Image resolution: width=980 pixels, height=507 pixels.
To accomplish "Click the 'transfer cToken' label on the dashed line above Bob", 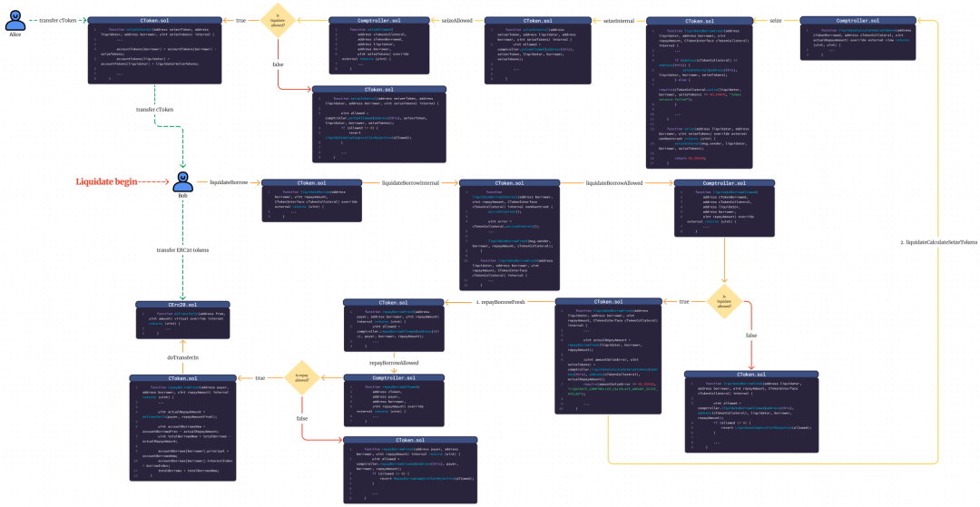I will (x=154, y=109).
